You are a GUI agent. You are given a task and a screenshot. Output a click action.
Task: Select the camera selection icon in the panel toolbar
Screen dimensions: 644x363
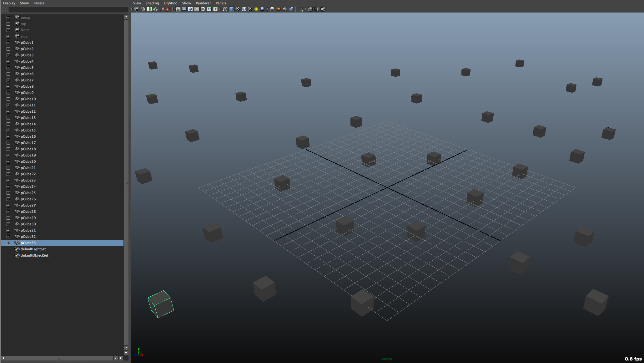tap(136, 9)
